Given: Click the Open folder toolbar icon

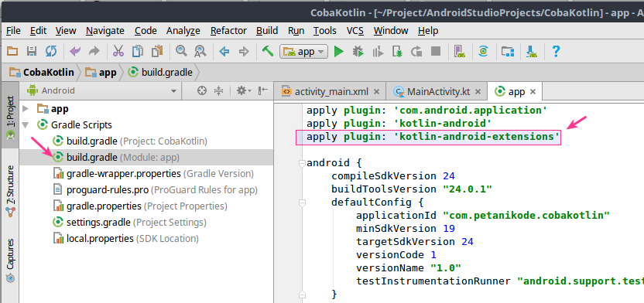Looking at the screenshot, I should coord(12,51).
